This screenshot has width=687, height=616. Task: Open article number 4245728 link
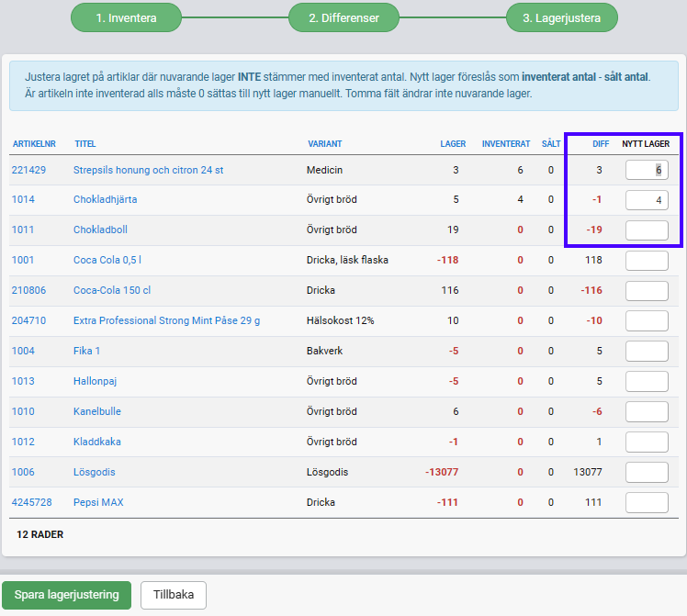pyautogui.click(x=31, y=503)
